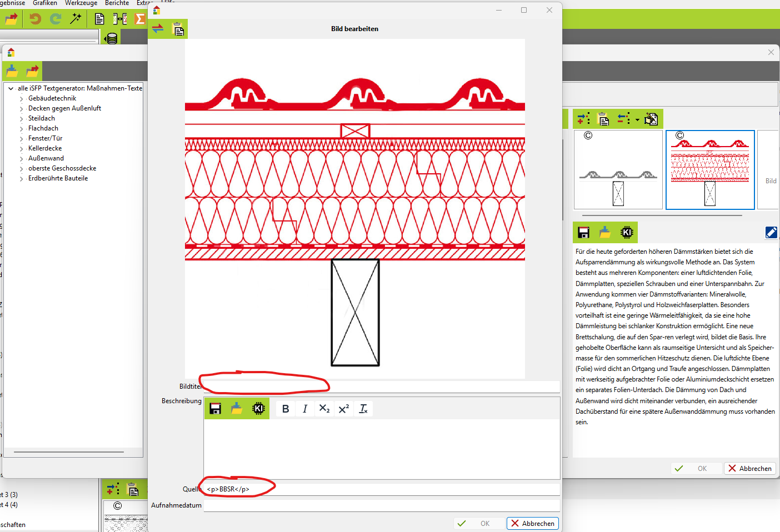Click the floppy disk icon in the Beschreibung toolbar

click(x=216, y=409)
